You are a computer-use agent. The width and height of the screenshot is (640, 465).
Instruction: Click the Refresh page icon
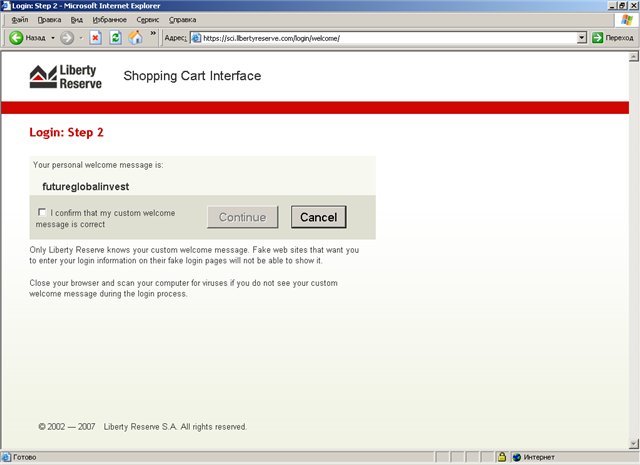click(115, 38)
